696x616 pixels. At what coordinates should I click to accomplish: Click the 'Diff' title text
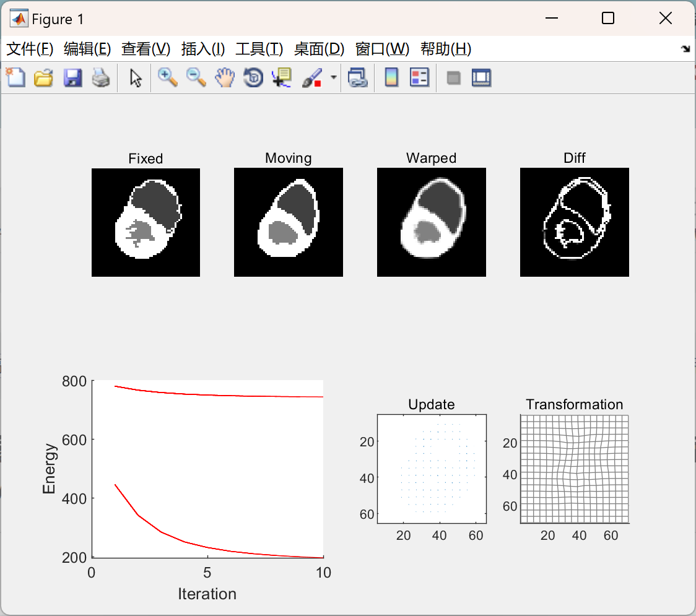tap(575, 158)
